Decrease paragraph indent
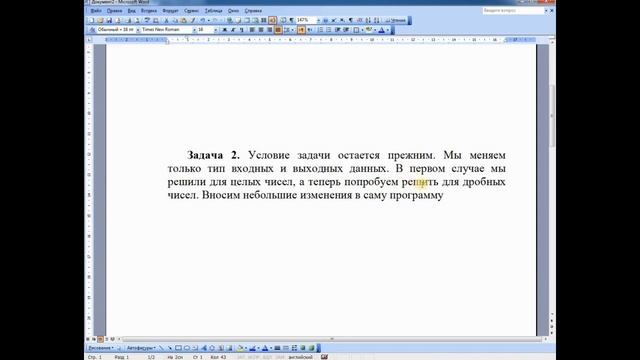The width and height of the screenshot is (640, 360). point(338,30)
